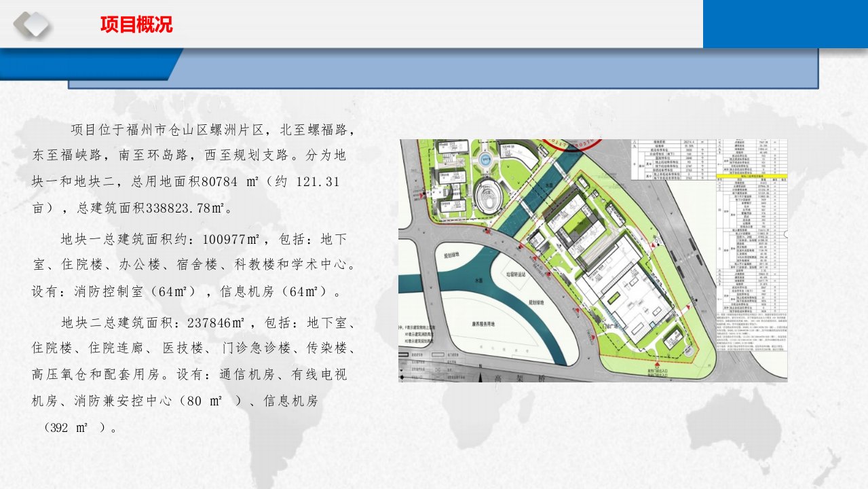
Task: Click the dark blue slanted tab at left
Action: pyautogui.click(x=88, y=64)
